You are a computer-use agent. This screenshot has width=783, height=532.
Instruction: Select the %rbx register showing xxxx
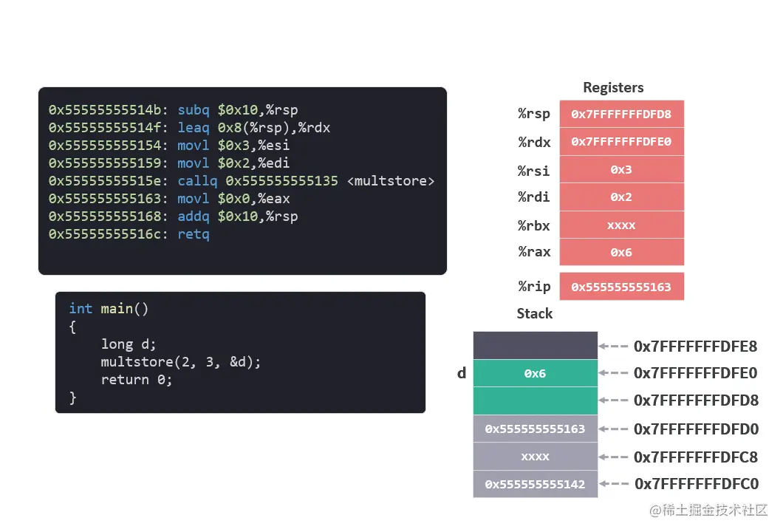click(x=622, y=225)
